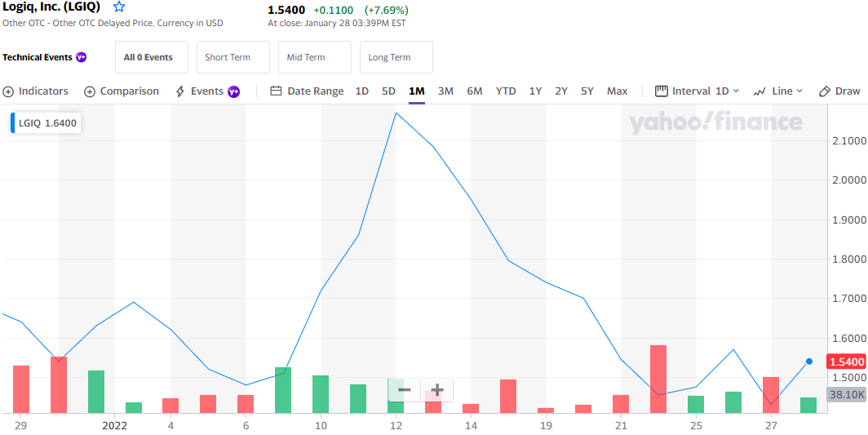Screen dimensions: 868x435
Task: Click the 38.10K volume tag
Action: point(846,394)
